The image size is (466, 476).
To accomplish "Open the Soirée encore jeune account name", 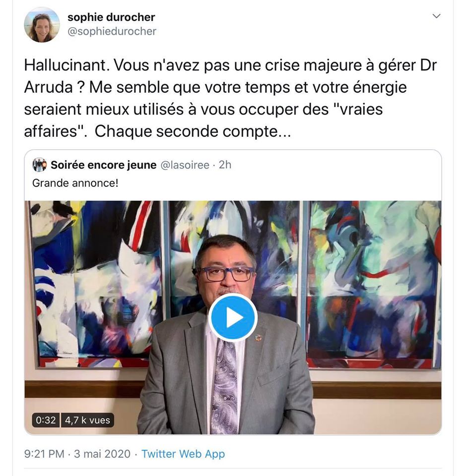I will pos(103,165).
